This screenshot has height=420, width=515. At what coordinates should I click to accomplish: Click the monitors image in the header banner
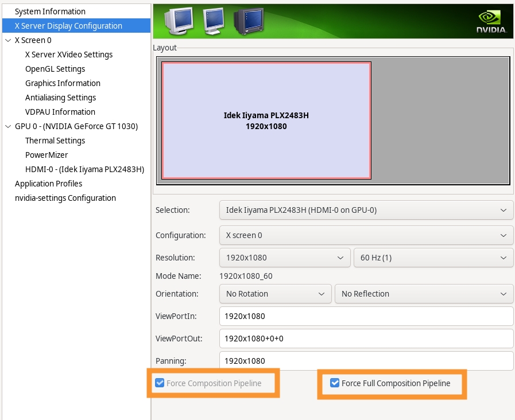point(213,21)
